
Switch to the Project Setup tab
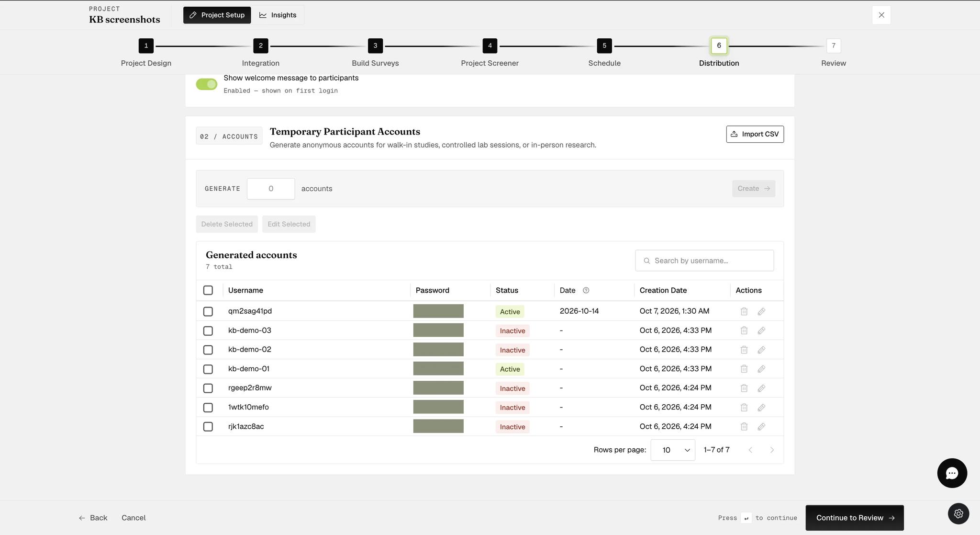click(x=217, y=15)
